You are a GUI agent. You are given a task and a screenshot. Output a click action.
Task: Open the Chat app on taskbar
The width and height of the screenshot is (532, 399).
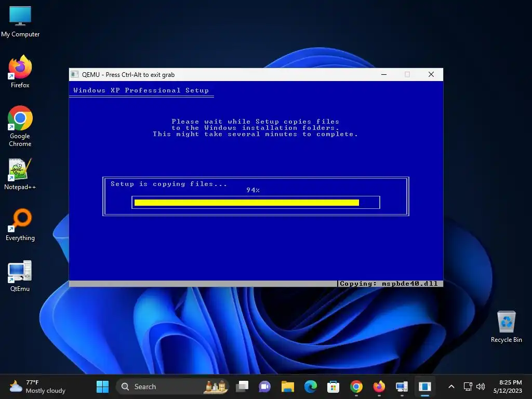264,387
